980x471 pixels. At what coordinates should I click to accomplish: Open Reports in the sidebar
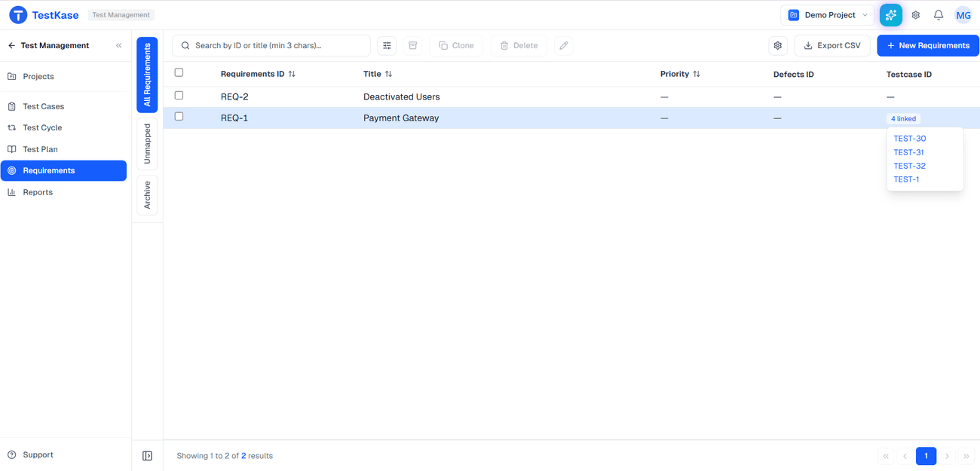[x=63, y=193]
